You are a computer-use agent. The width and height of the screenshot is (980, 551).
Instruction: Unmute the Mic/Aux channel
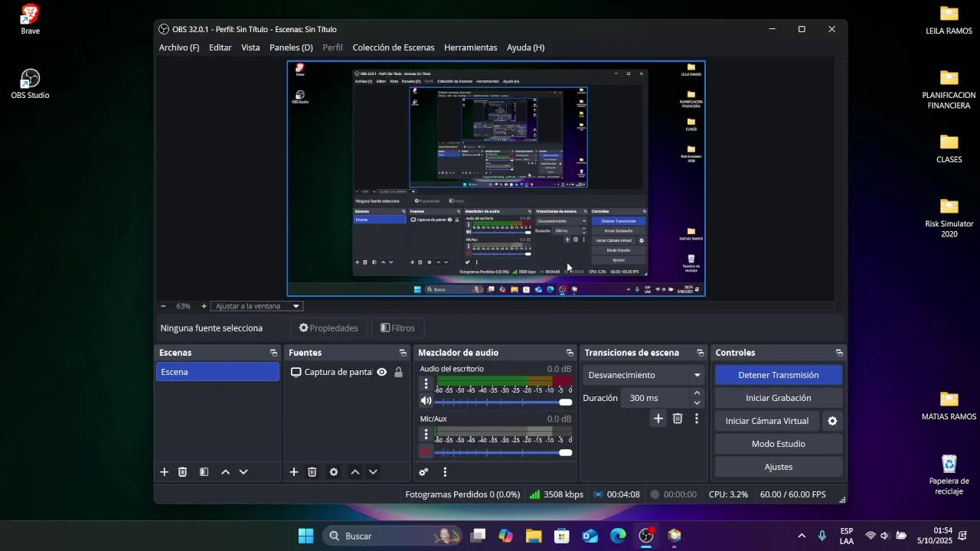(x=426, y=452)
